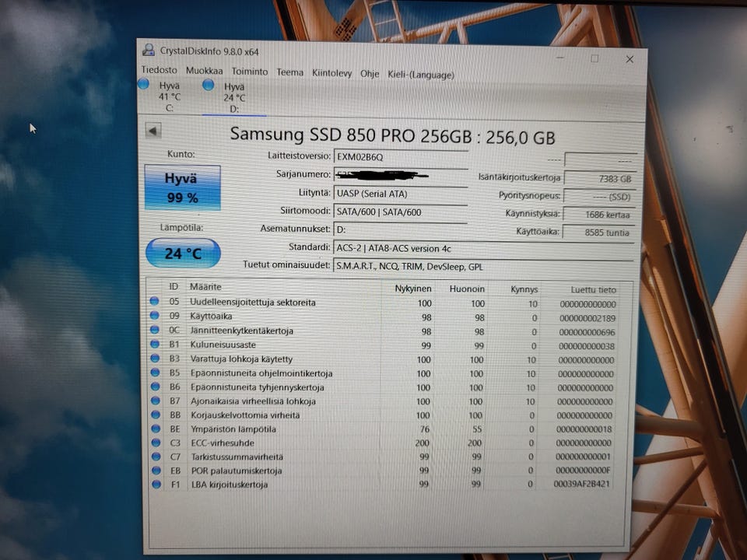Screen dimensions: 747x560
Task: Open the Tiedosto menu
Action: point(159,70)
